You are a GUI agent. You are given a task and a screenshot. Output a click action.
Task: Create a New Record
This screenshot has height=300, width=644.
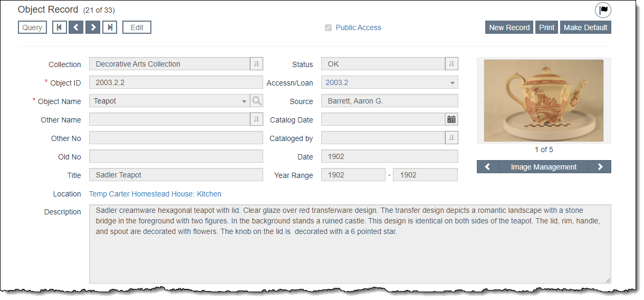509,27
